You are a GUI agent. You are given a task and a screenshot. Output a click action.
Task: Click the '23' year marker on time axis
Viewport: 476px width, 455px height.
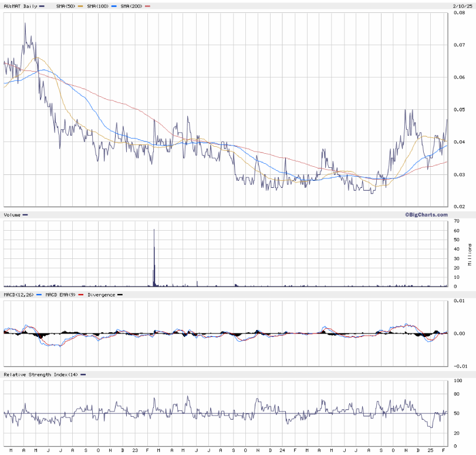[x=135, y=450]
